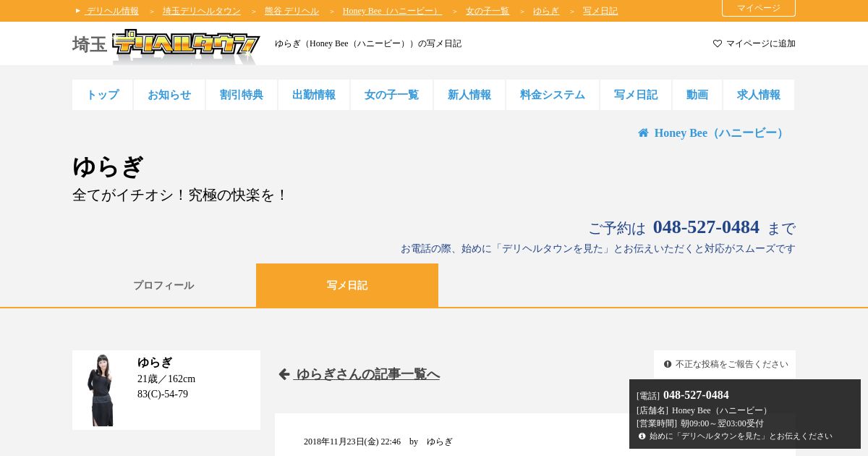Click phone number in the dark popup
Viewport: 868px width, 456px height.
(x=696, y=395)
